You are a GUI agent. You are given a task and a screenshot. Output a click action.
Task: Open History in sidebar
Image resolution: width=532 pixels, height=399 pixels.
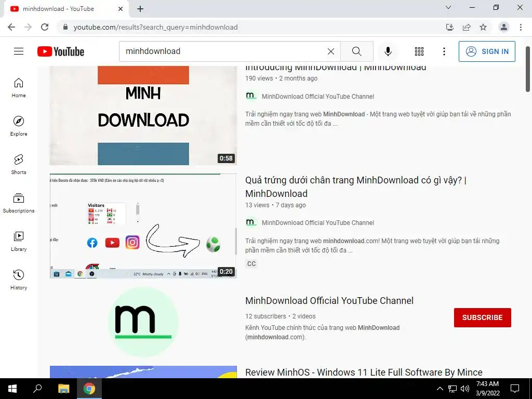19,280
